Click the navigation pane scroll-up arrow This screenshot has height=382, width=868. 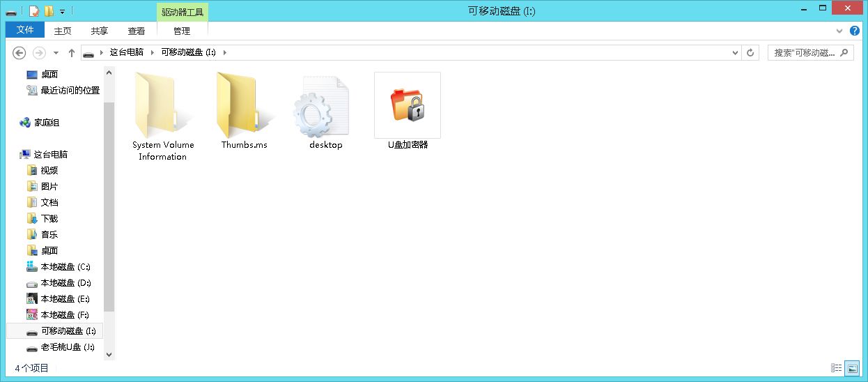coord(109,72)
